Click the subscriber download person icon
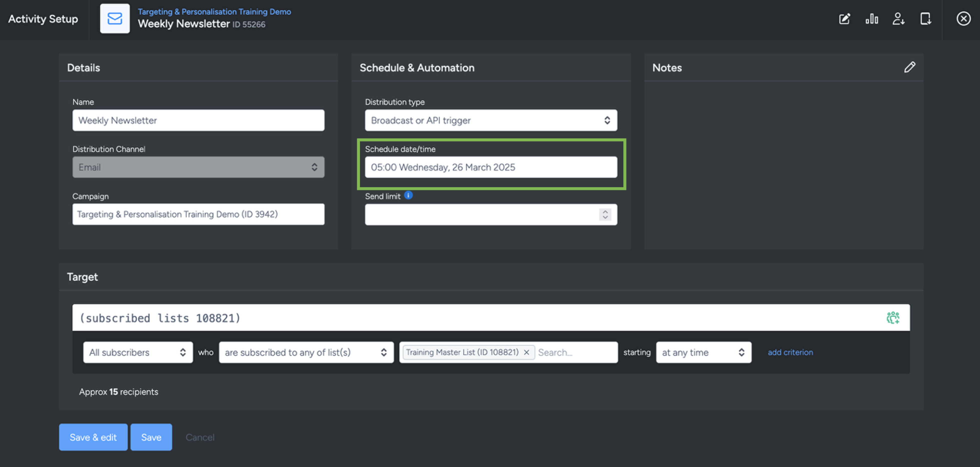Image resolution: width=980 pixels, height=467 pixels. point(898,19)
